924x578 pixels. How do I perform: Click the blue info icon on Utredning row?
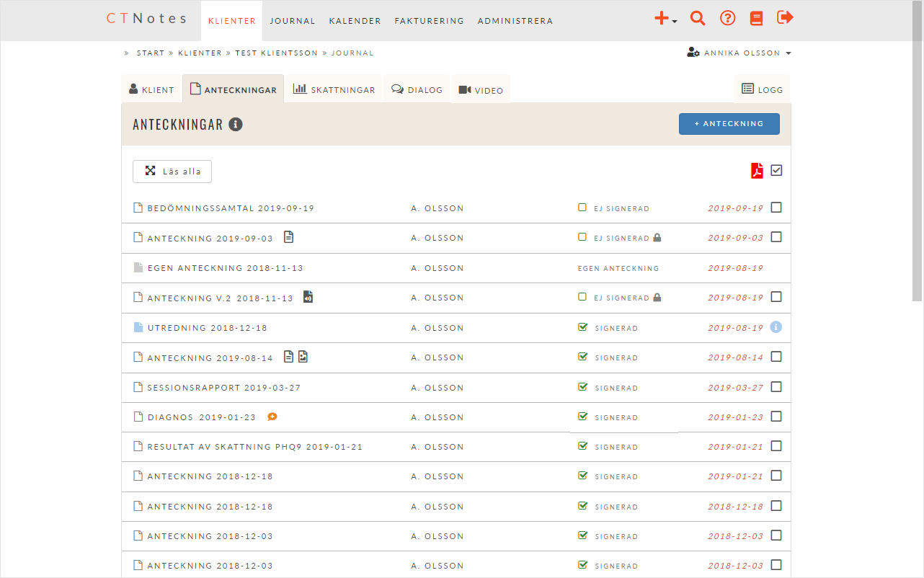point(776,327)
